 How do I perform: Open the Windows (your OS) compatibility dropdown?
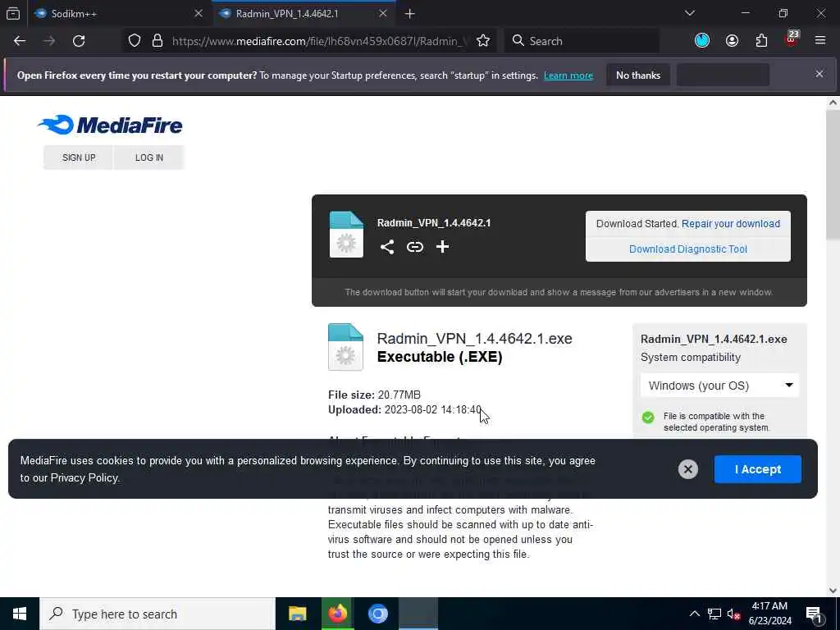719,386
